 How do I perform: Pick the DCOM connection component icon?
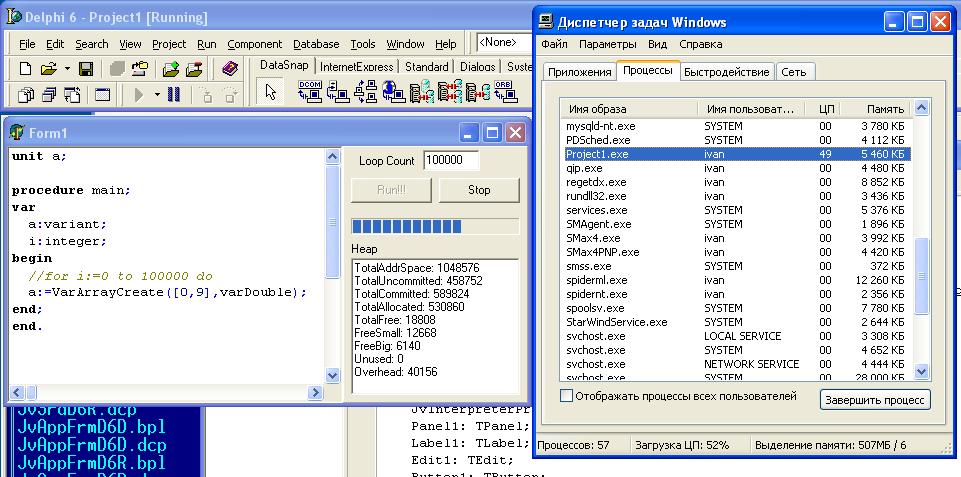tap(309, 92)
